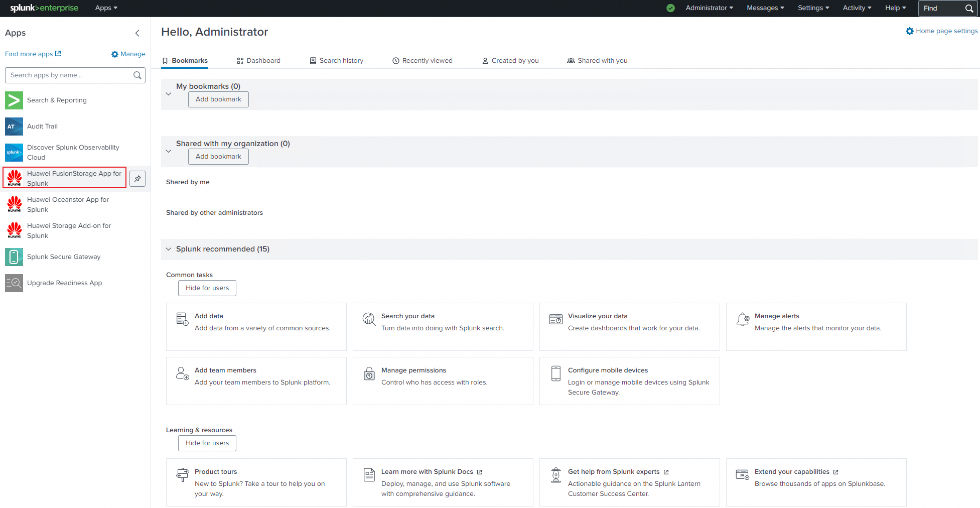Collapse the My bookmarks section
Screen dimensions: 980x508
click(x=169, y=94)
